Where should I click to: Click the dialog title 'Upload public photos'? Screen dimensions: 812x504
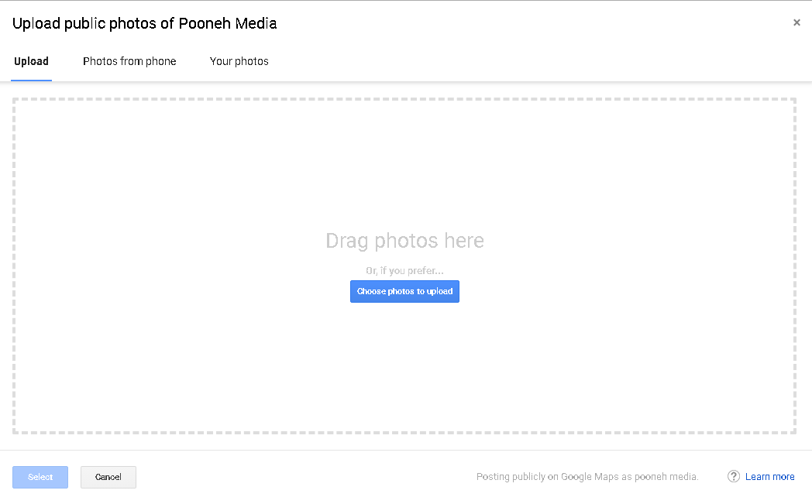pyautogui.click(x=93, y=23)
